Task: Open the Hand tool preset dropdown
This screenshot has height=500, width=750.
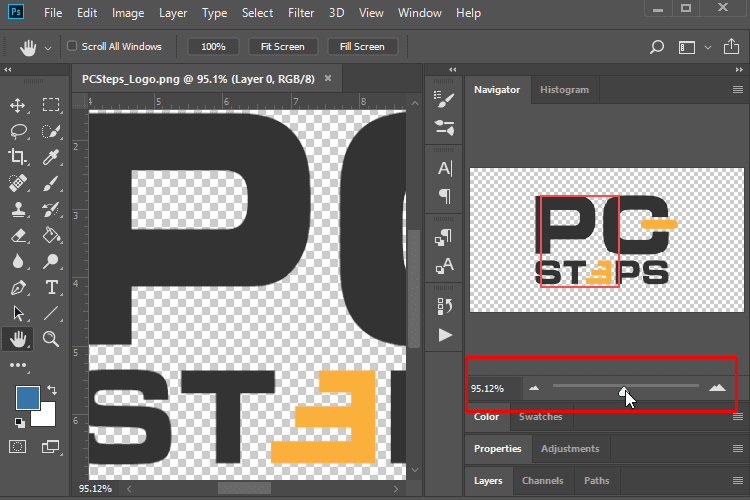Action: [48, 48]
